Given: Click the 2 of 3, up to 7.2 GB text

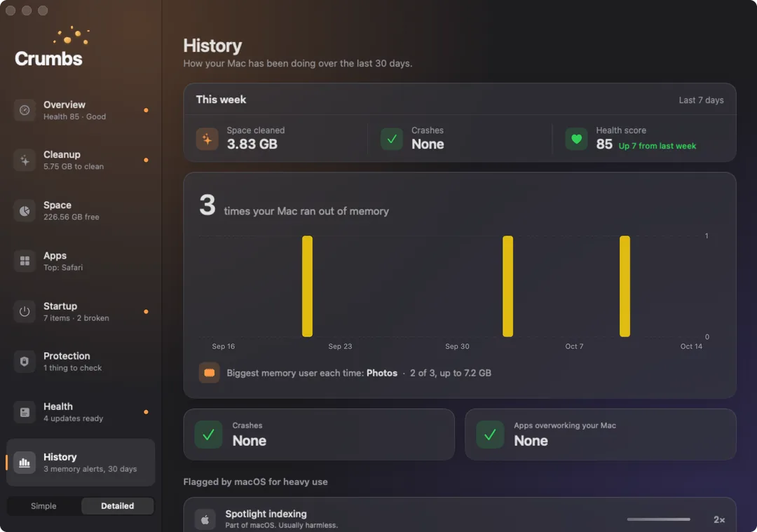Looking at the screenshot, I should pos(451,373).
